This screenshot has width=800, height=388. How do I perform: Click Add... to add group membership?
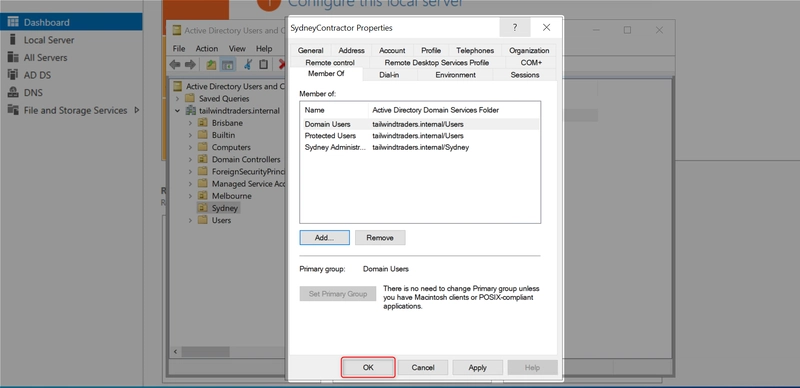point(324,237)
